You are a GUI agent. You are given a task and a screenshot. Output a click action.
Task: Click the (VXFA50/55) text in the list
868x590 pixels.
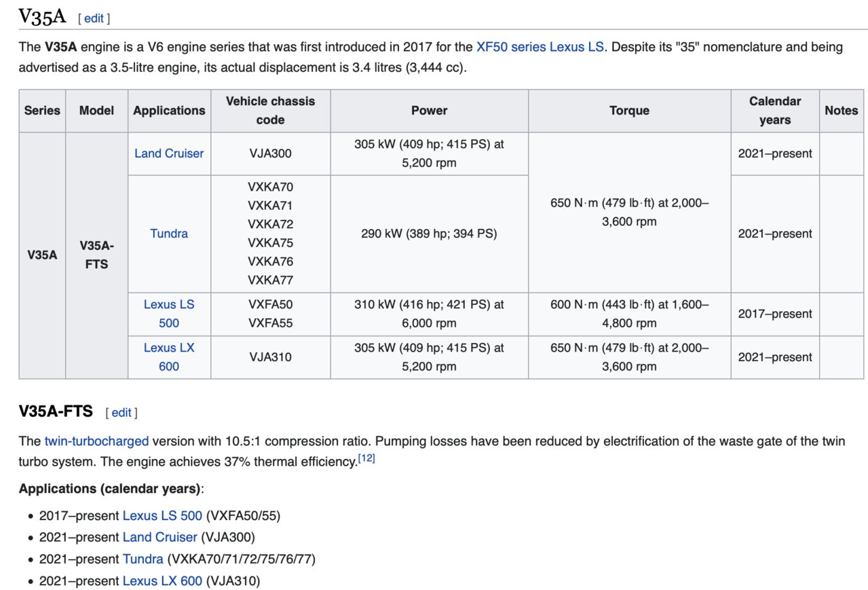243,515
